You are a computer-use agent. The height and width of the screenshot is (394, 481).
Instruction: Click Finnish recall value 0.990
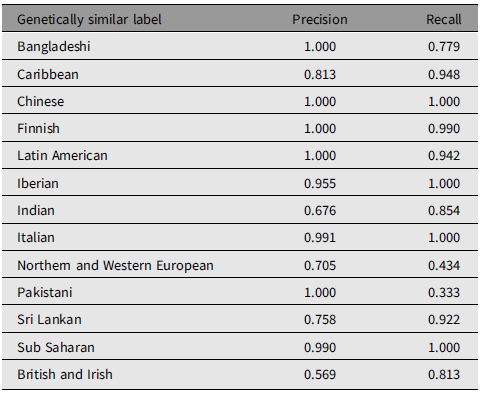click(444, 129)
